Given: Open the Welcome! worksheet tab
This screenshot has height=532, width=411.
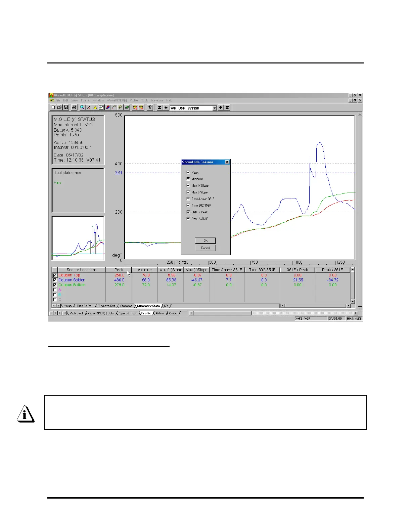Looking at the screenshot, I should [x=76, y=313].
